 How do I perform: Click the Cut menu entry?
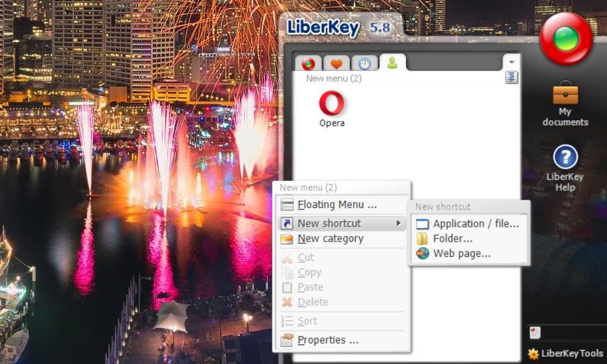[342, 257]
